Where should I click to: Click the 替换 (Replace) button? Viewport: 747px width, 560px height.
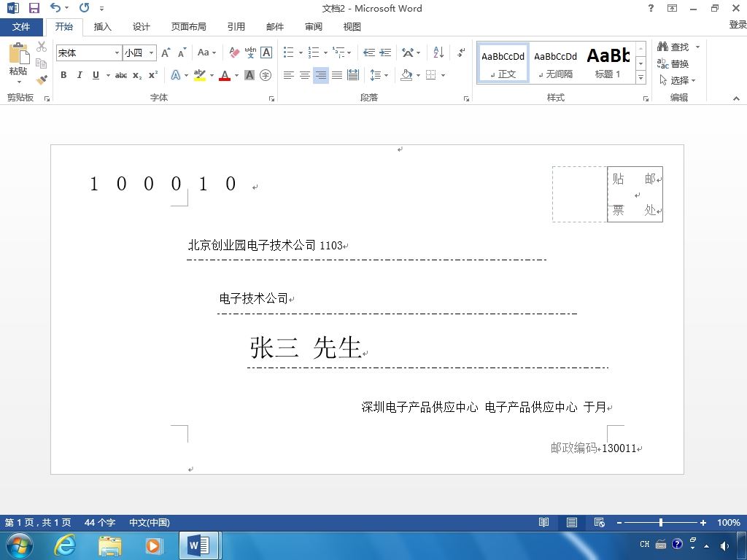coord(673,63)
